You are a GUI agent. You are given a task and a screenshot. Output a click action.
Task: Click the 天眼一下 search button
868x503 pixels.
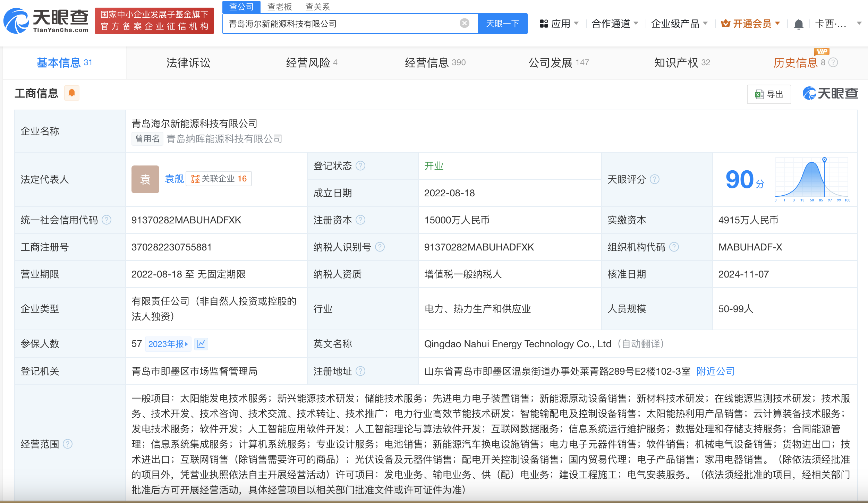[x=502, y=24]
